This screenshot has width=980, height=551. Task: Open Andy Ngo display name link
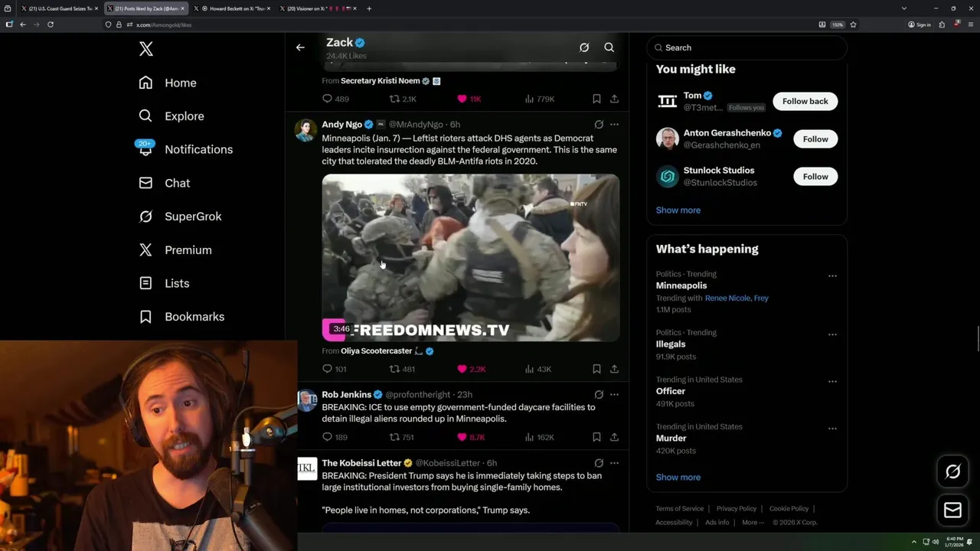pyautogui.click(x=341, y=124)
